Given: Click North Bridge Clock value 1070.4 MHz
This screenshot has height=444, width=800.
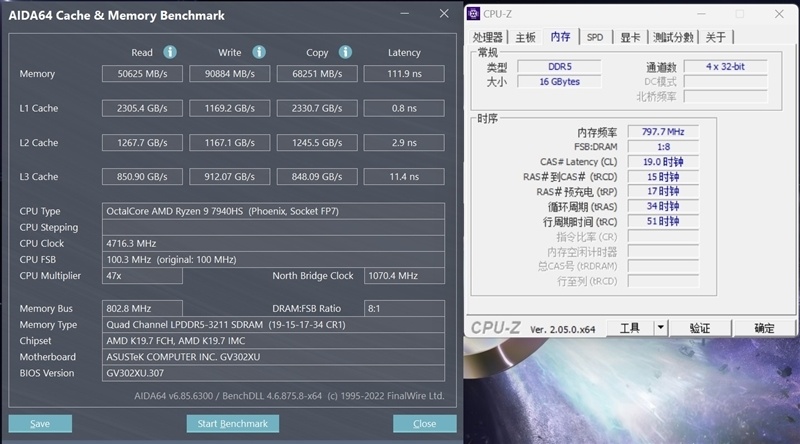Looking at the screenshot, I should click(404, 276).
